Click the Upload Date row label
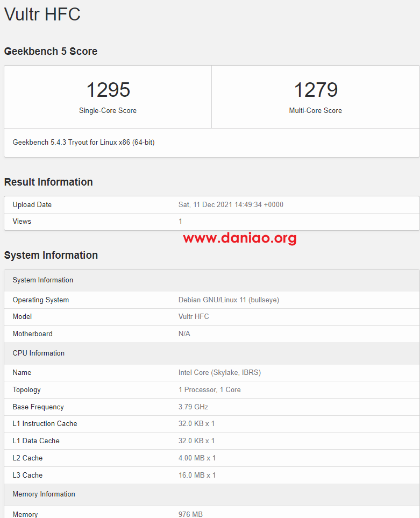420x518 pixels. click(32, 205)
